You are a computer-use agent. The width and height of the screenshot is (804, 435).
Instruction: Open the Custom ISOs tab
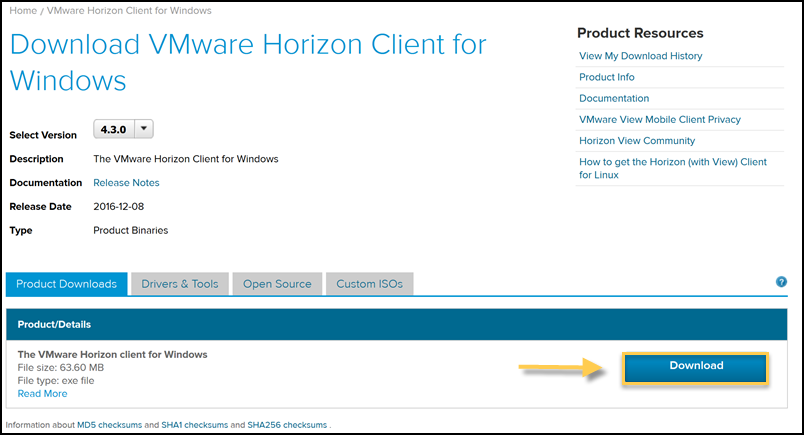(369, 284)
